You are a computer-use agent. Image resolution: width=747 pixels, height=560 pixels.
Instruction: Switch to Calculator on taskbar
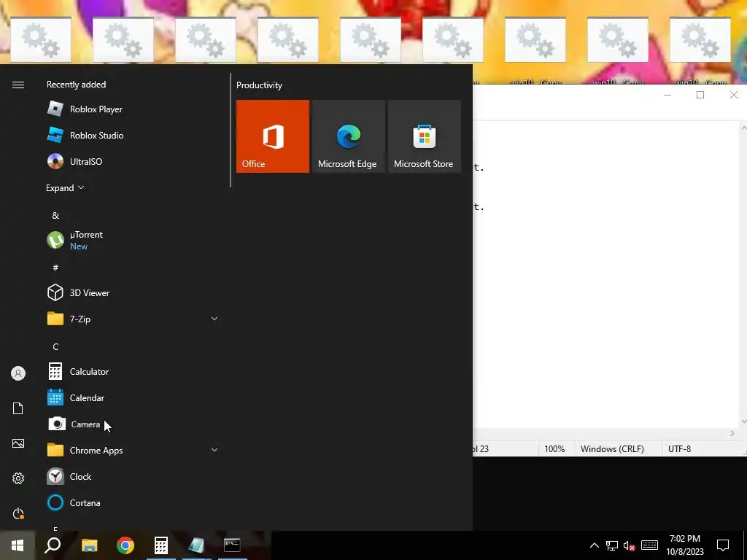161,545
